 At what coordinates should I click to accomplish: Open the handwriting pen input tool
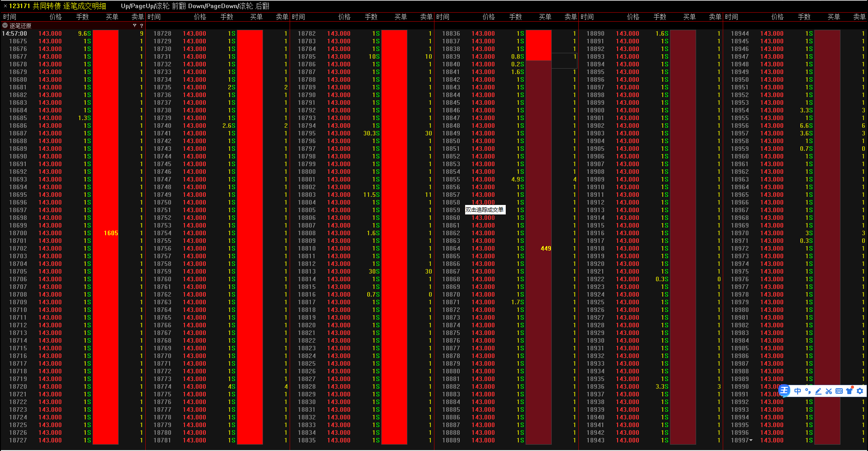[818, 391]
